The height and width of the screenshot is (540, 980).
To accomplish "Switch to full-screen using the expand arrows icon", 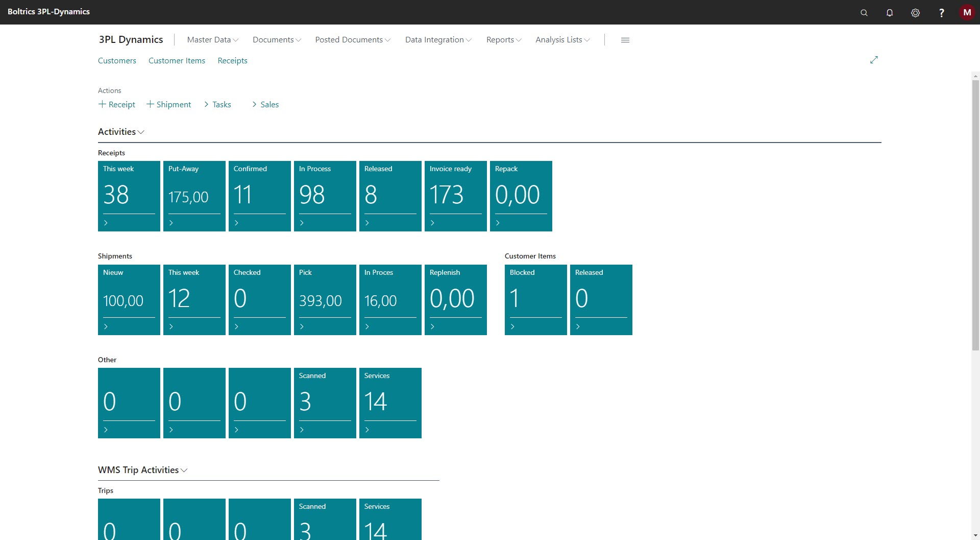I will pyautogui.click(x=874, y=60).
